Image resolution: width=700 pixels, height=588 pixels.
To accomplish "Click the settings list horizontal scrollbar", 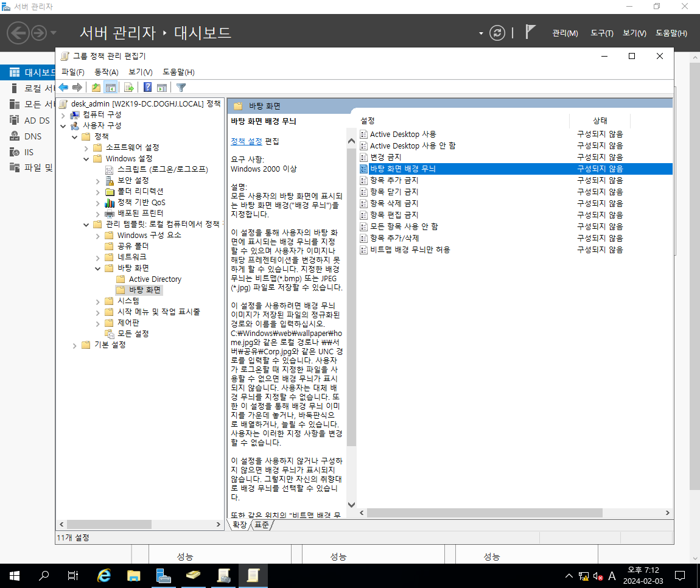I will [x=485, y=513].
